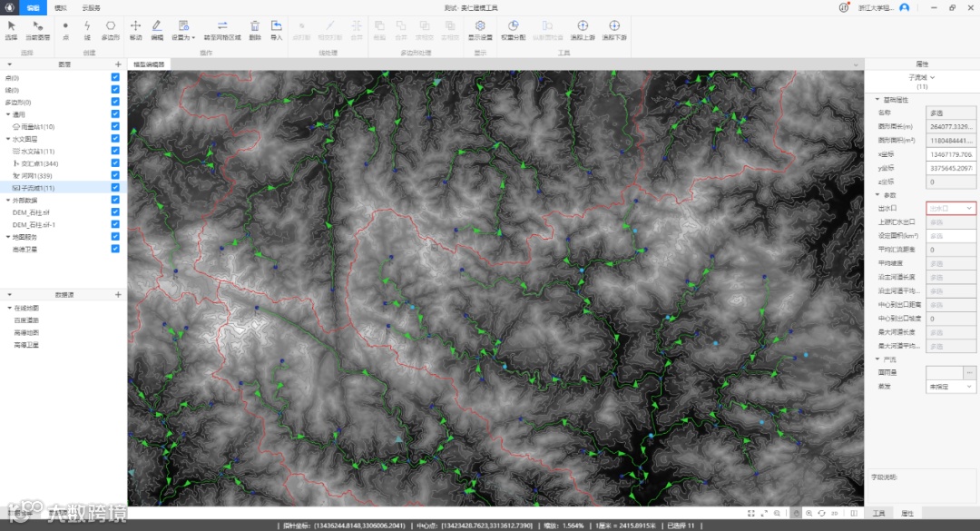Click the 名称 input field
This screenshot has height=531, width=980.
pyautogui.click(x=951, y=113)
